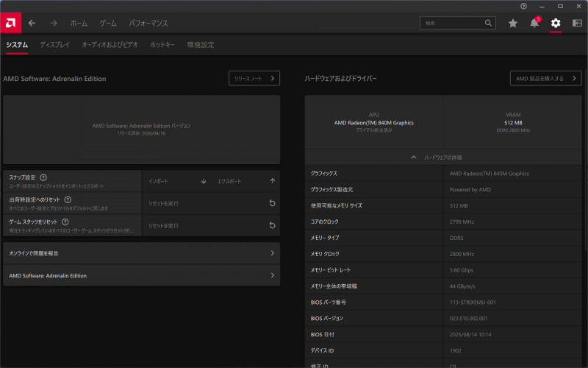Switch to 環境設定 tab
The width and height of the screenshot is (588, 368).
click(x=201, y=45)
